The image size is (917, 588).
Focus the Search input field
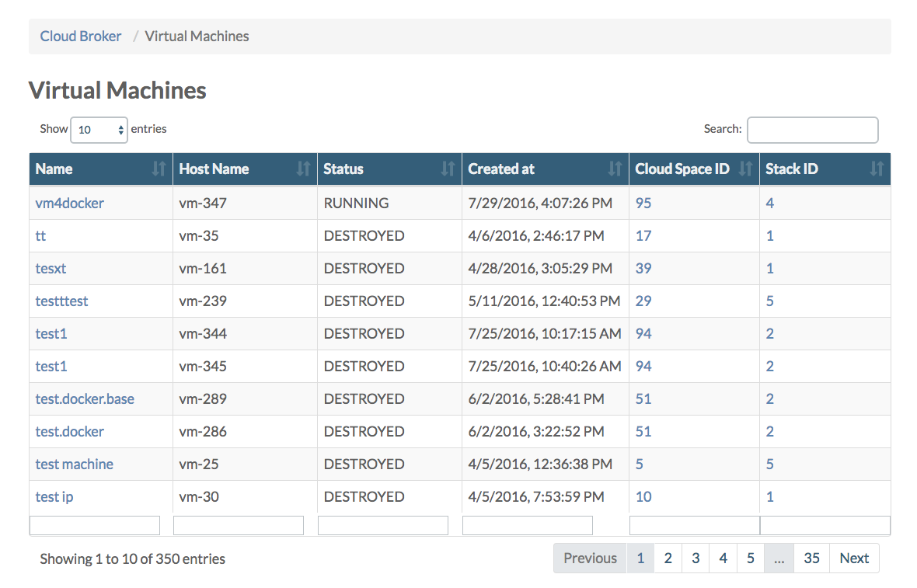pyautogui.click(x=812, y=130)
